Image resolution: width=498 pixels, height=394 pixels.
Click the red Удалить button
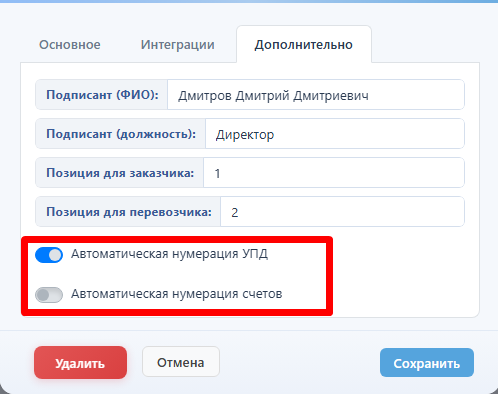click(x=80, y=363)
